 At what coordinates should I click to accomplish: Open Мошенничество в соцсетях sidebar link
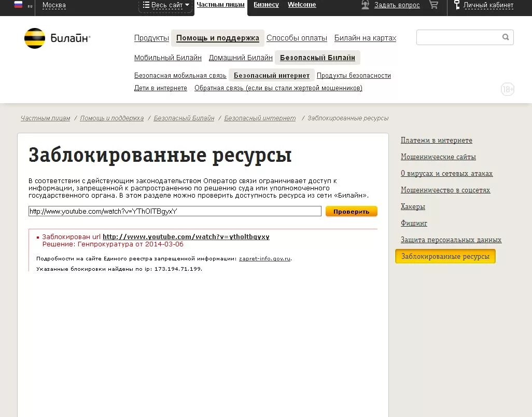pos(445,190)
